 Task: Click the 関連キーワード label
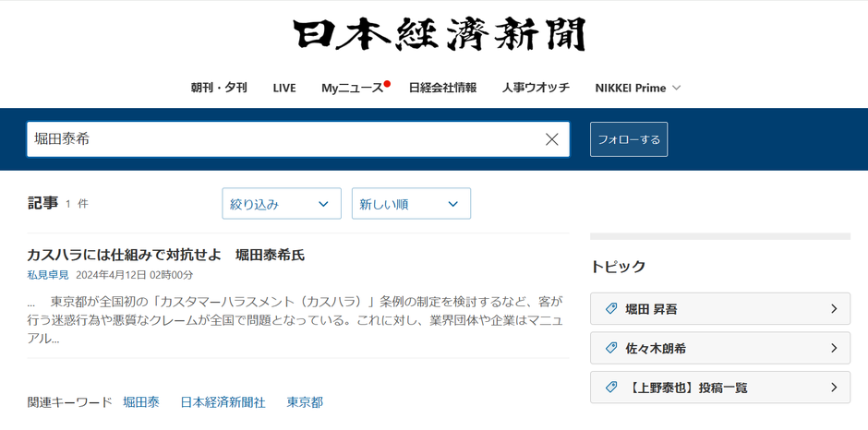pyautogui.click(x=70, y=402)
